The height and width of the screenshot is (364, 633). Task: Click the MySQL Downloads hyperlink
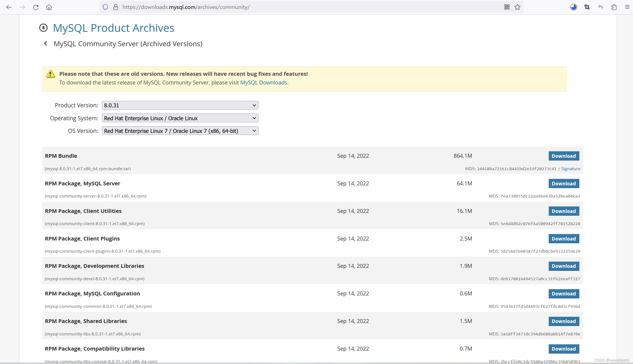(263, 82)
